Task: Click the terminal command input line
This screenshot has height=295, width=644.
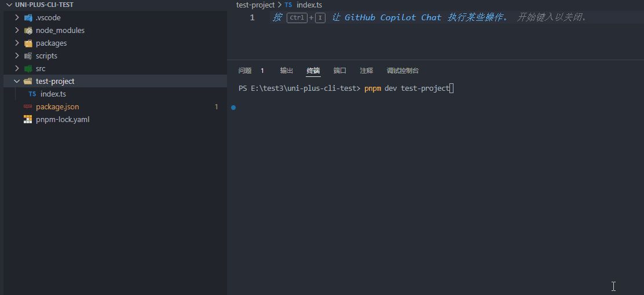Action: tap(407, 89)
